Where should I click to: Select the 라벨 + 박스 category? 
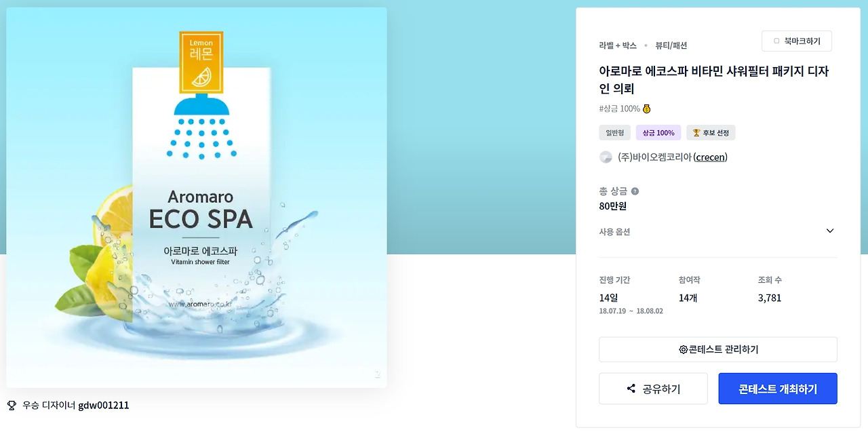click(618, 45)
